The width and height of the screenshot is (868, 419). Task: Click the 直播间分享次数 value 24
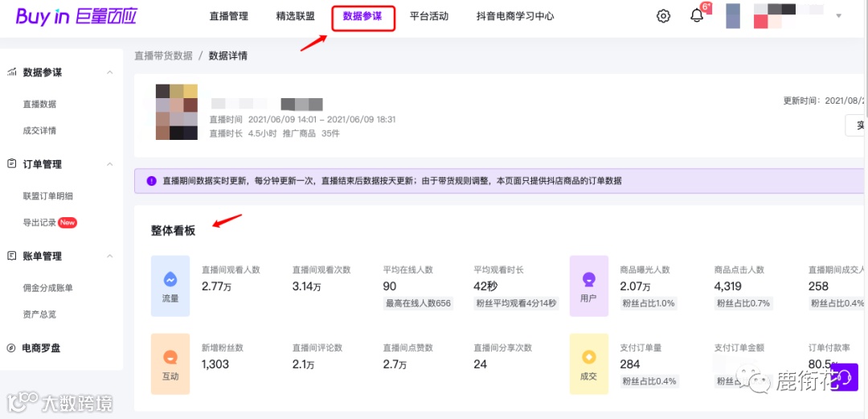point(481,364)
